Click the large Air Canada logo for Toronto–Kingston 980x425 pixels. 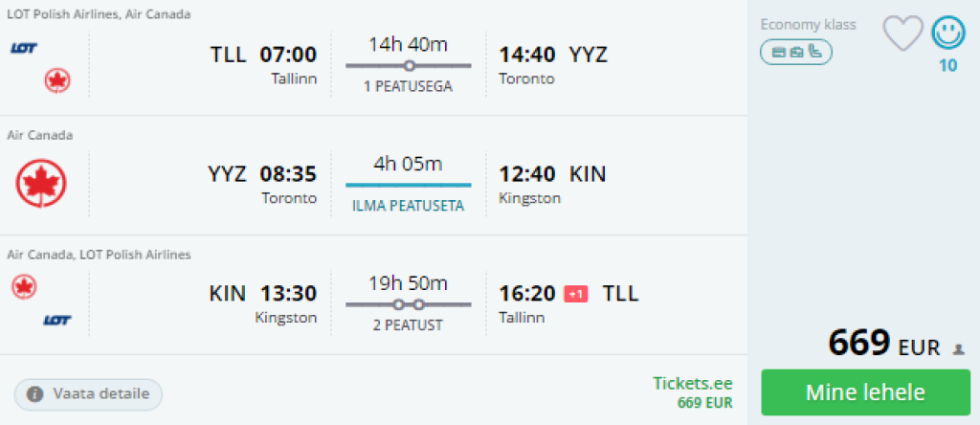(41, 184)
